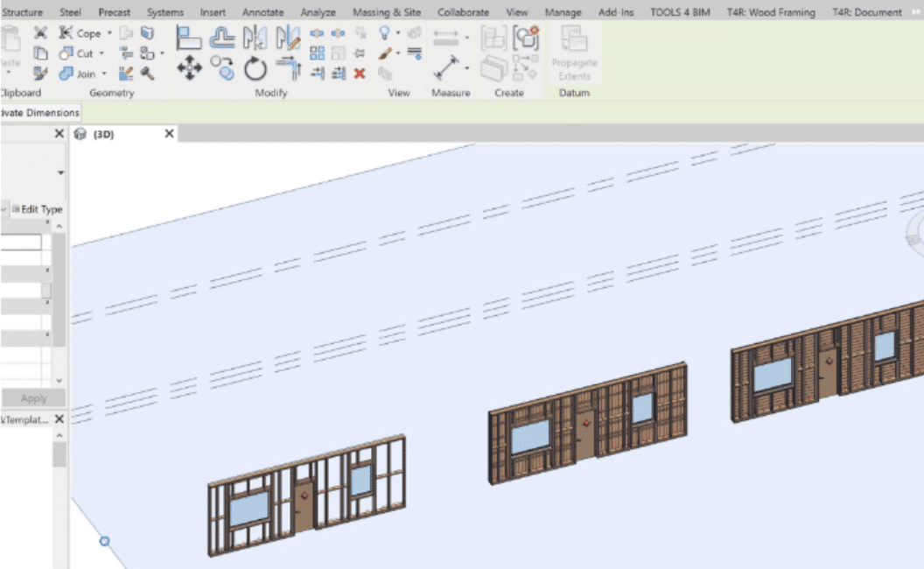Image resolution: width=924 pixels, height=569 pixels.
Task: Open the TOOLS 4 BIM tab
Action: [x=680, y=11]
